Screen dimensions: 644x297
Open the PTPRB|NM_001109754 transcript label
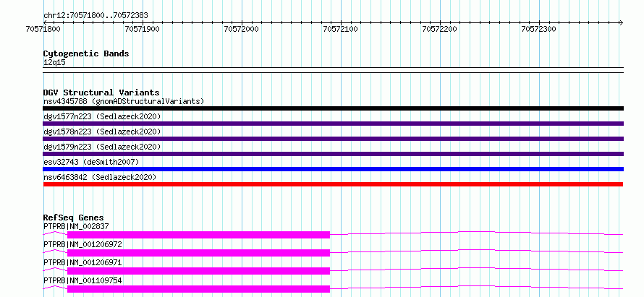pyautogui.click(x=82, y=280)
